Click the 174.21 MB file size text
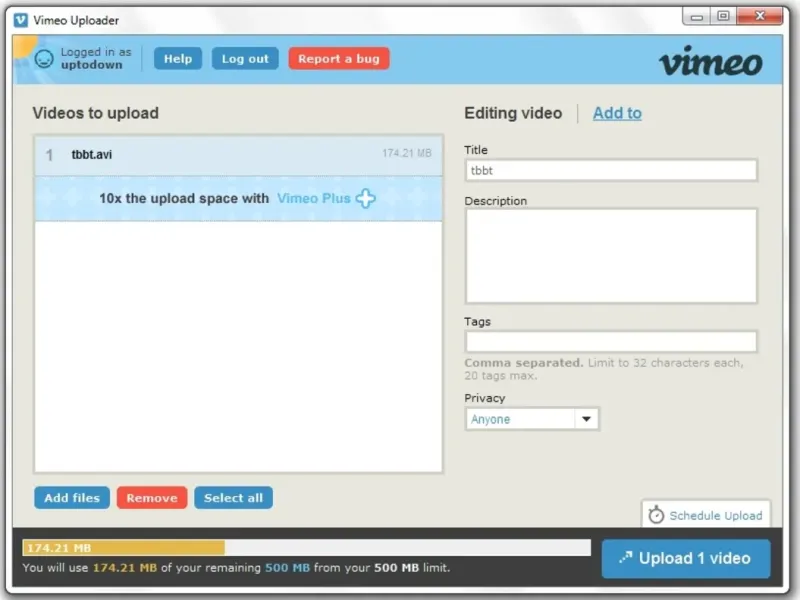This screenshot has width=800, height=600. pos(407,153)
